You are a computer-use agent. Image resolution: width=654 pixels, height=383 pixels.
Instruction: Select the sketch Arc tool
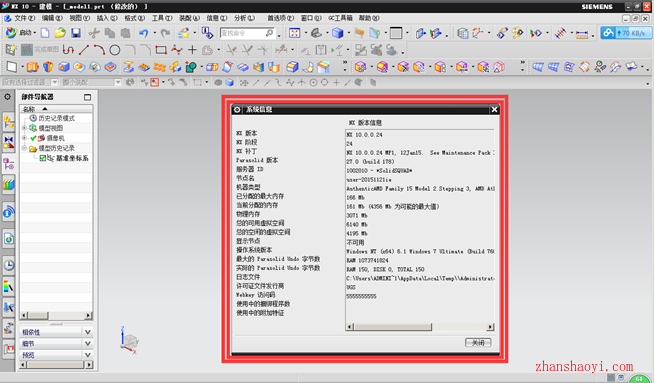tap(99, 50)
